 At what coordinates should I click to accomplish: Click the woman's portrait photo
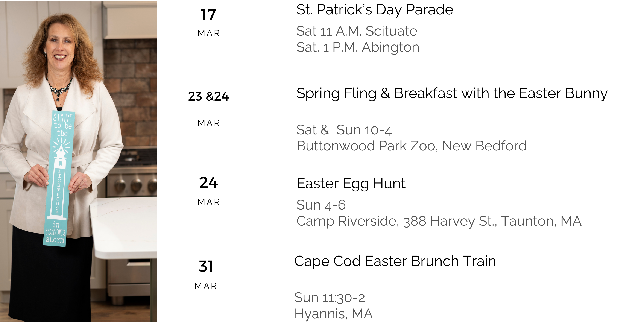[x=78, y=161]
